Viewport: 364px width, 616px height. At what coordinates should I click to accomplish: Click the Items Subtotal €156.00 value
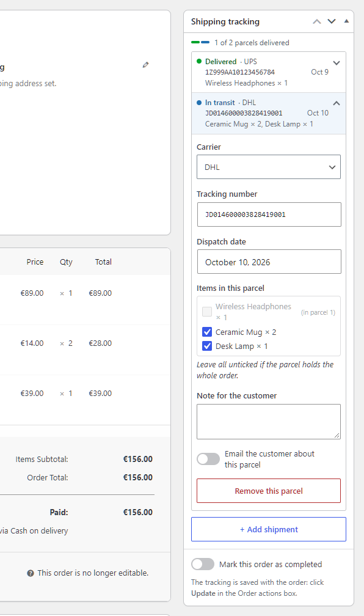138,460
